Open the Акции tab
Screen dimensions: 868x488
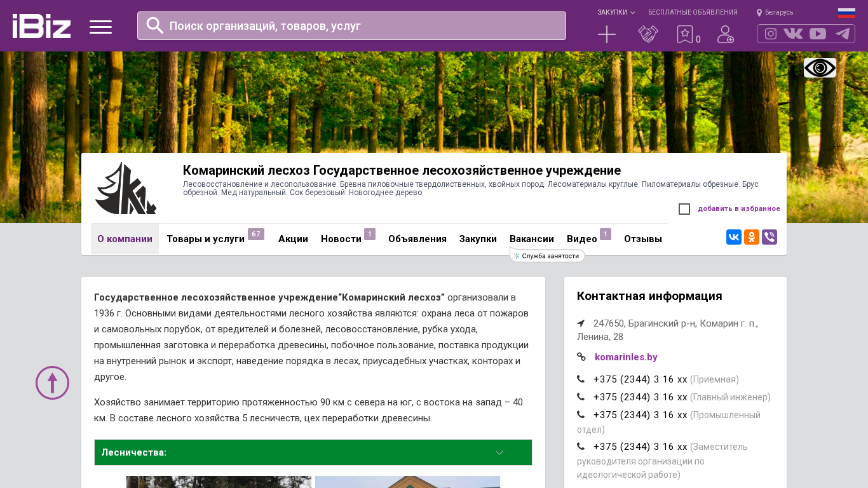click(293, 239)
